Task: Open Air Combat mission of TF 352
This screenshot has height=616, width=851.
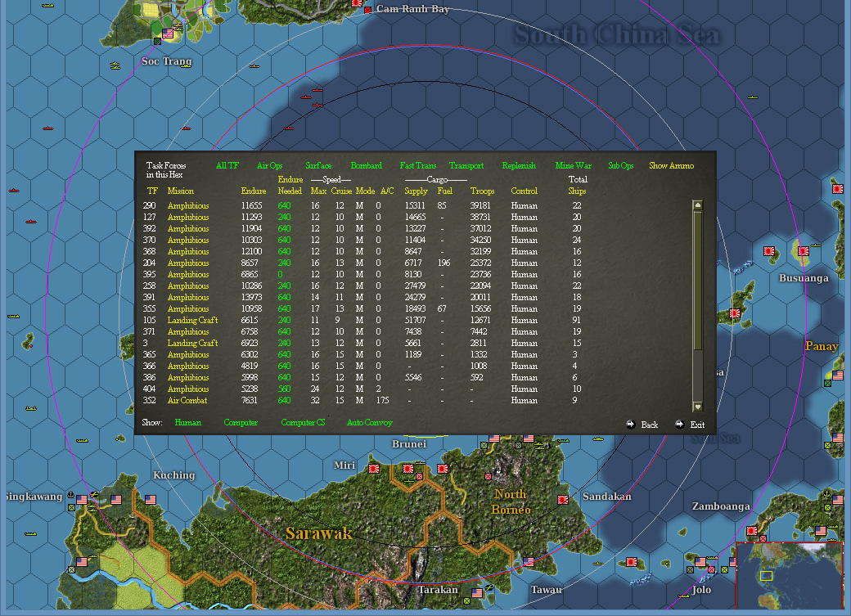Action: coord(187,401)
